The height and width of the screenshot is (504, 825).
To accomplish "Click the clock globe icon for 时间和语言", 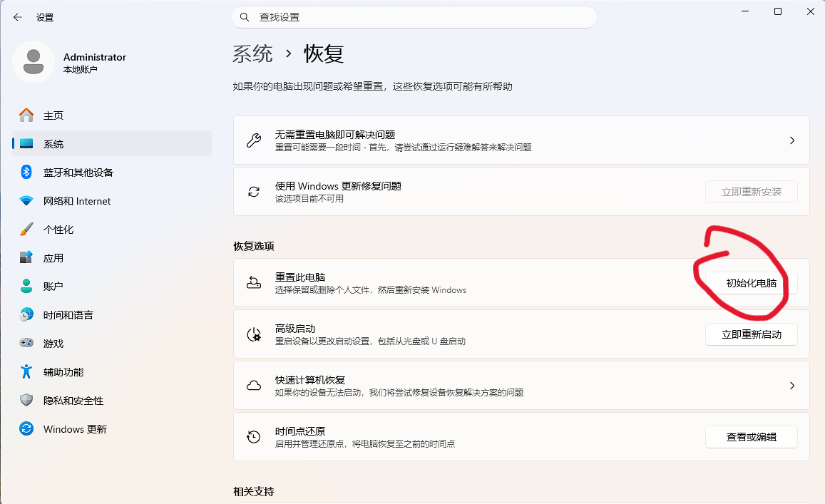I will tap(26, 314).
